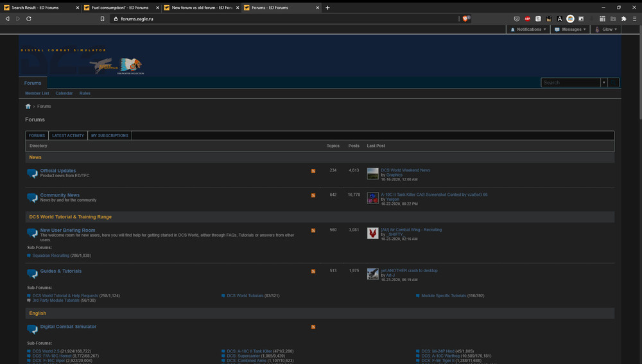Click the Pocket extension icon
This screenshot has width=642, height=364.
click(517, 19)
